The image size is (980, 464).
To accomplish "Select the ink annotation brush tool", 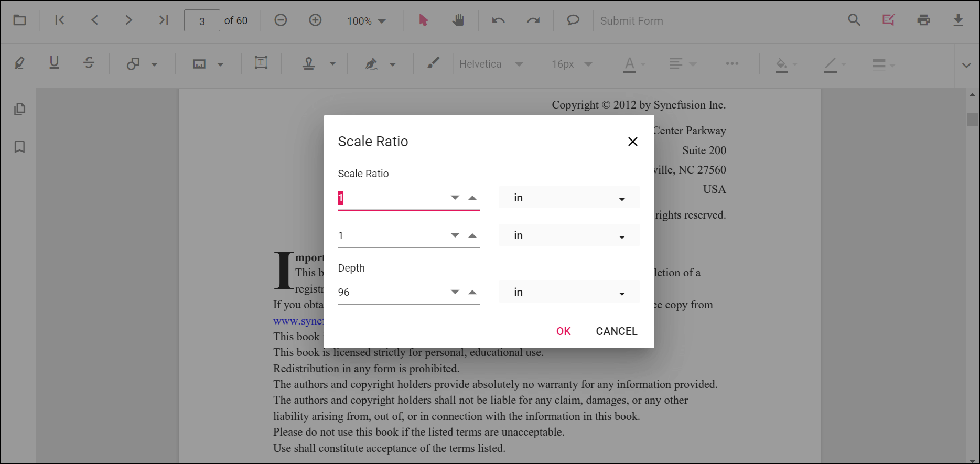I will pos(433,63).
